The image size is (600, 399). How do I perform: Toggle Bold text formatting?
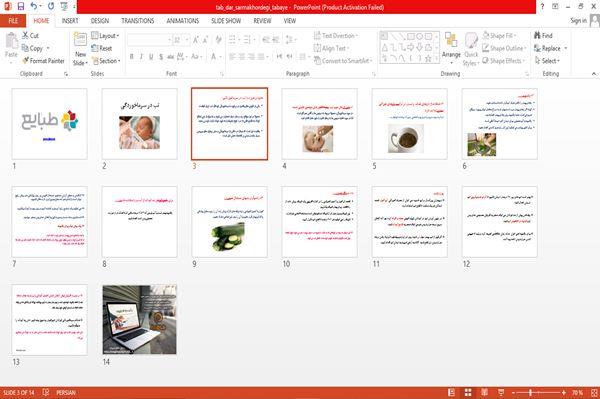coord(132,57)
